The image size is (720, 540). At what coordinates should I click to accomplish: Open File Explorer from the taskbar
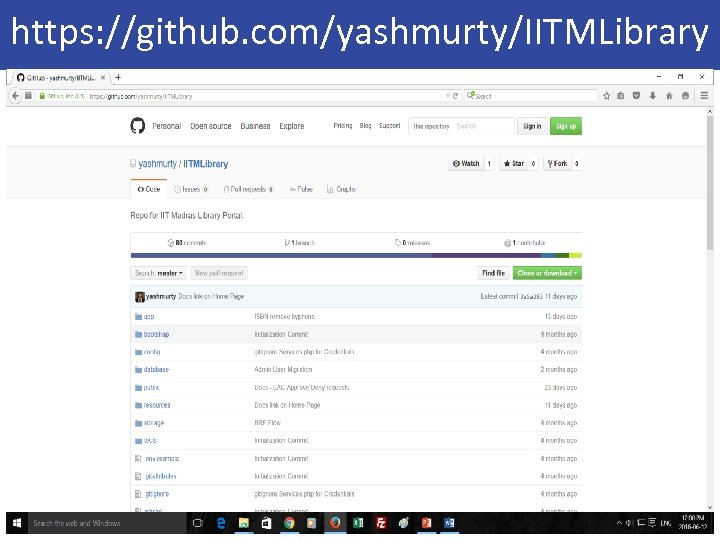[243, 523]
